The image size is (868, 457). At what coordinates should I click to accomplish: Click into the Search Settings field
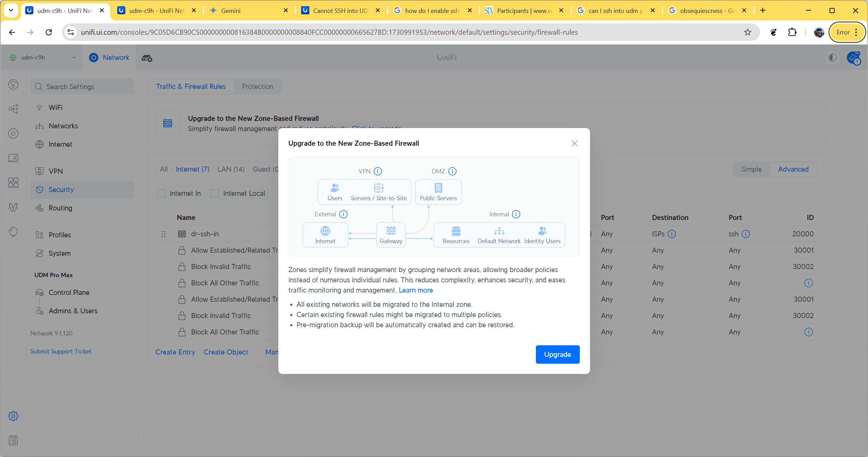[x=82, y=87]
